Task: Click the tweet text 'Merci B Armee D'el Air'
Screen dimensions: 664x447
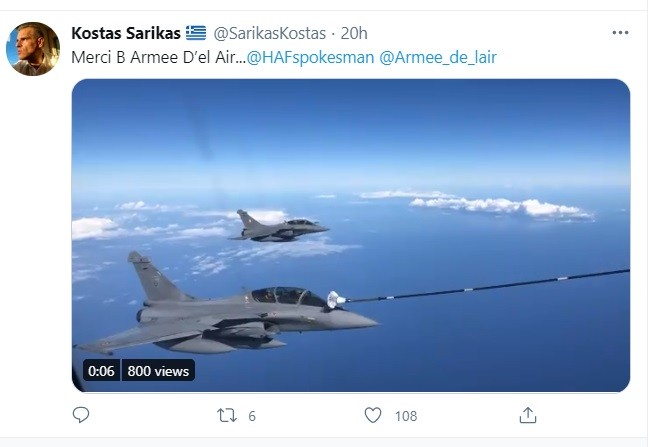Action: [x=154, y=58]
